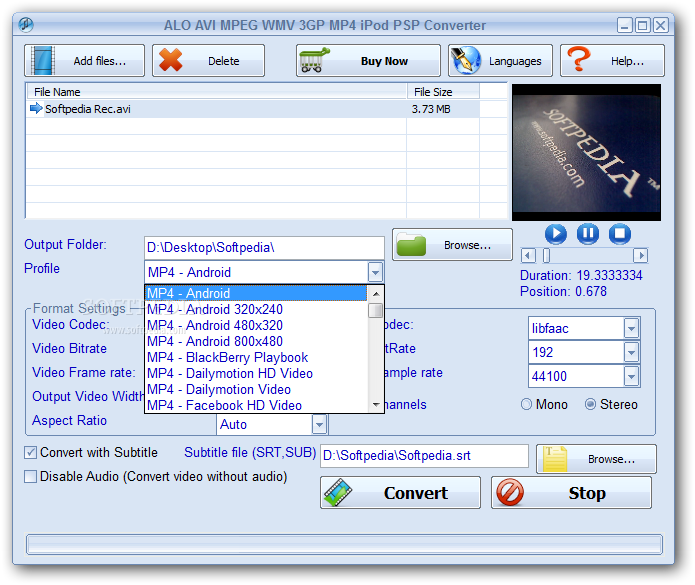Choose MP4 - Dailymotion Video profile
The width and height of the screenshot is (695, 585).
tap(257, 389)
